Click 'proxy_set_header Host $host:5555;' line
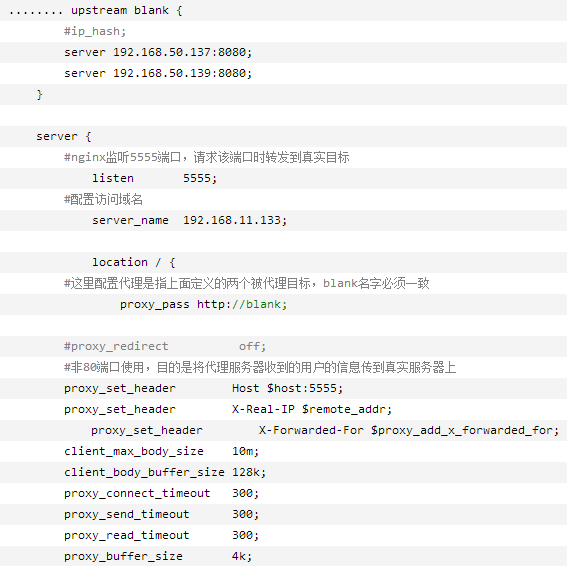567x566 pixels. (x=204, y=388)
